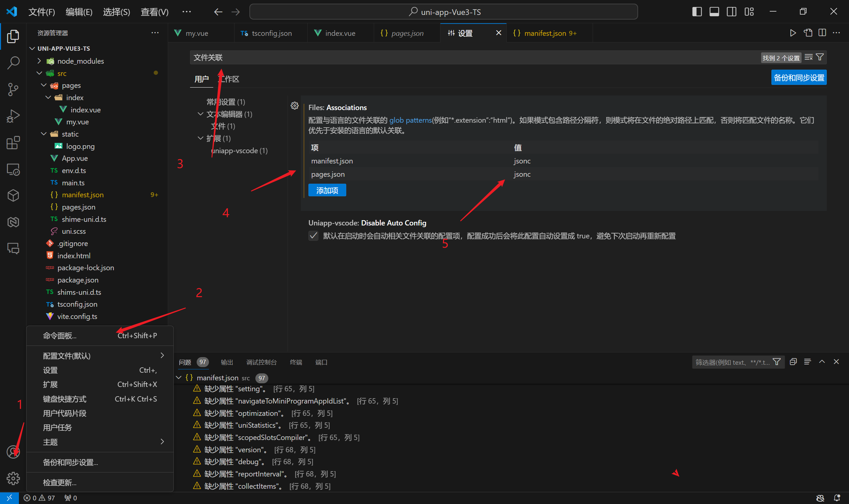Image resolution: width=849 pixels, height=504 pixels.
Task: Click the Accounts icon in activity bar
Action: click(13, 452)
